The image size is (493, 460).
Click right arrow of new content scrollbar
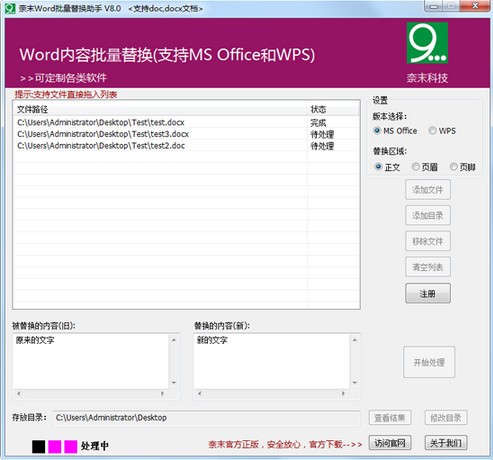343,393
